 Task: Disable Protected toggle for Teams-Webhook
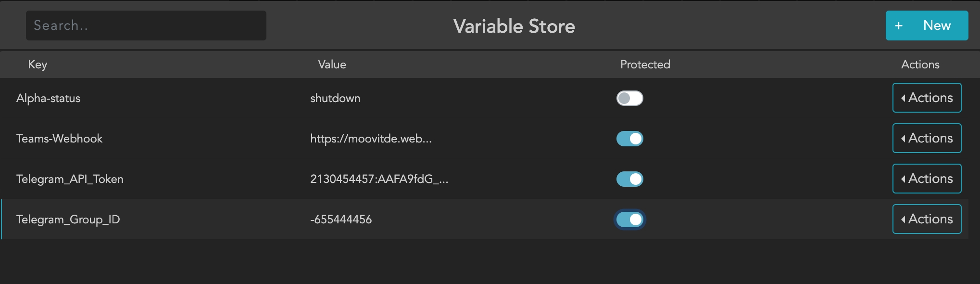[x=629, y=139]
